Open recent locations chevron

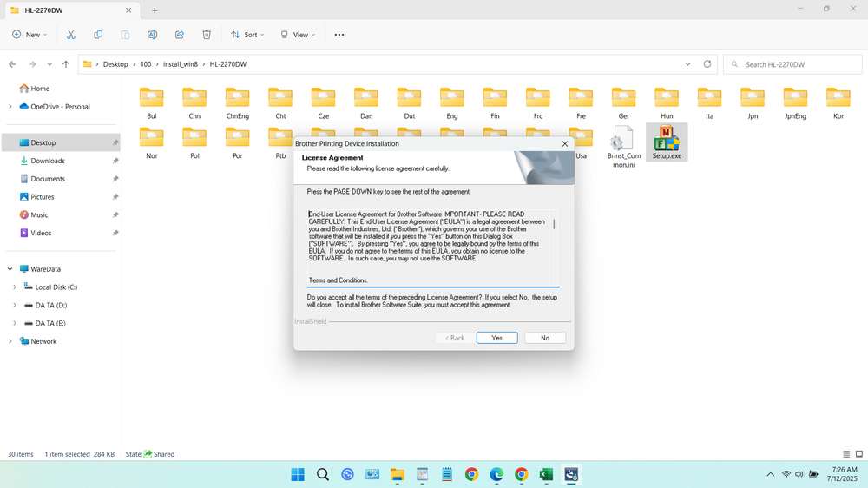[49, 64]
